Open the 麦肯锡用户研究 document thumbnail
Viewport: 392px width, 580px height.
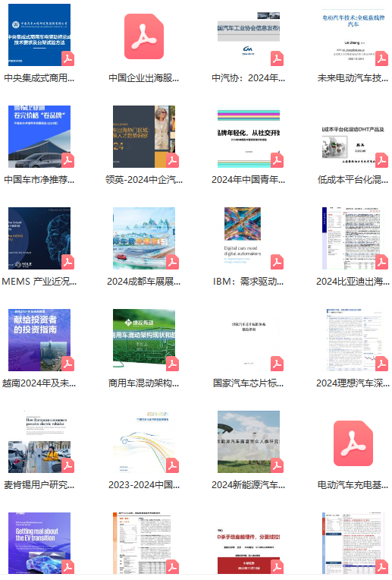coord(39,442)
